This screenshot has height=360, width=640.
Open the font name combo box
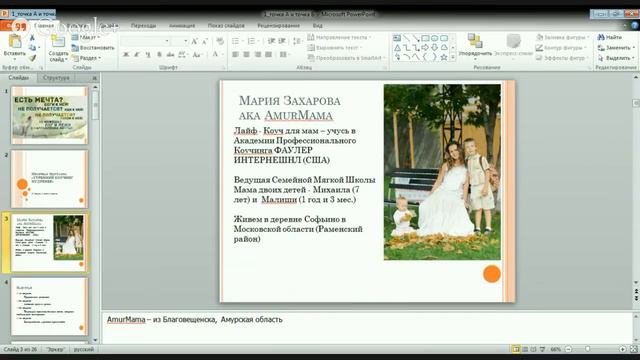[x=146, y=41]
